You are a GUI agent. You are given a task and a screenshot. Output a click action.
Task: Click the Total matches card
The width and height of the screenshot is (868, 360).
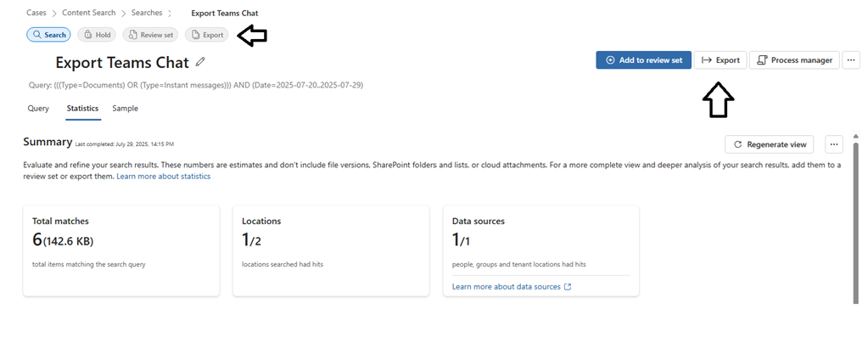pyautogui.click(x=121, y=250)
